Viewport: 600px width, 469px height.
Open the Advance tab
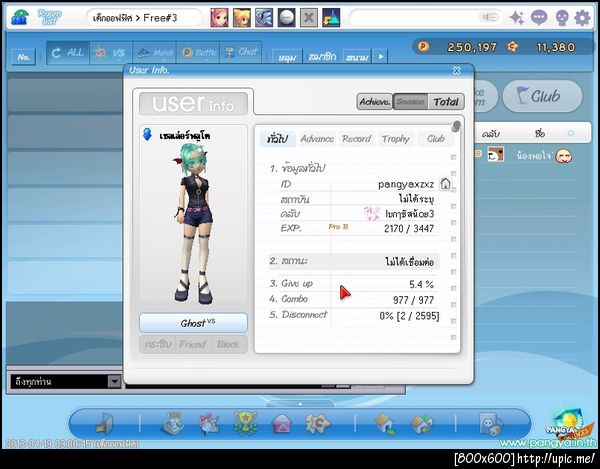[317, 139]
